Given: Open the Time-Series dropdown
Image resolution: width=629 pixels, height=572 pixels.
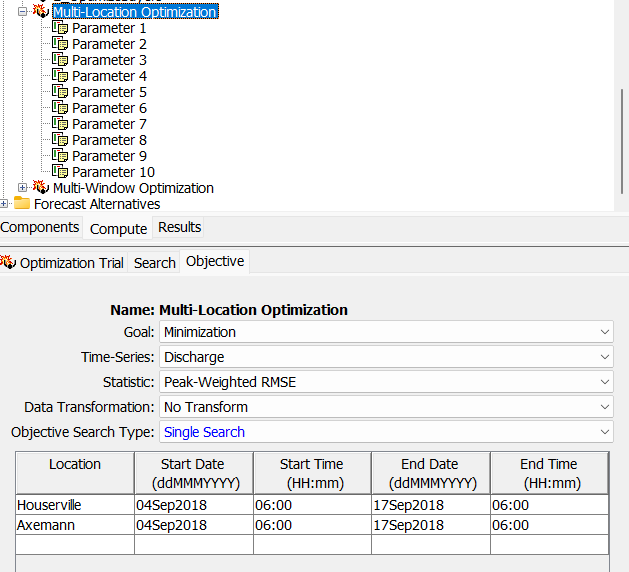Looking at the screenshot, I should pyautogui.click(x=386, y=357).
